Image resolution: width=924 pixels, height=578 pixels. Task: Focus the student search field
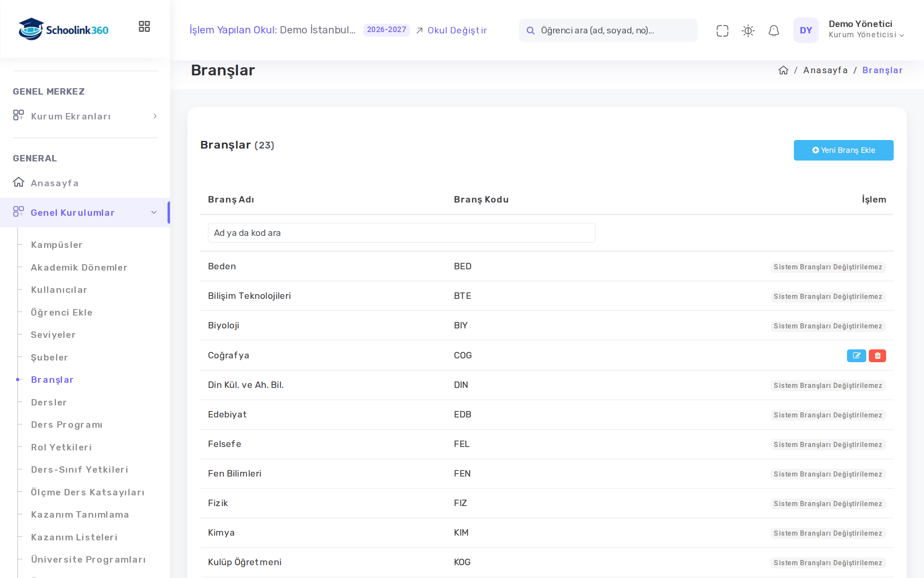[608, 30]
